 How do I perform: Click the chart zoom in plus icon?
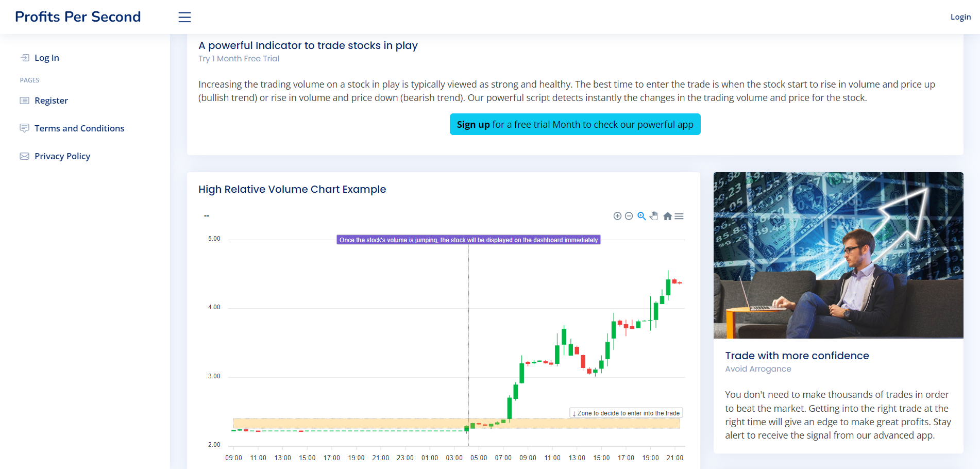pos(617,216)
